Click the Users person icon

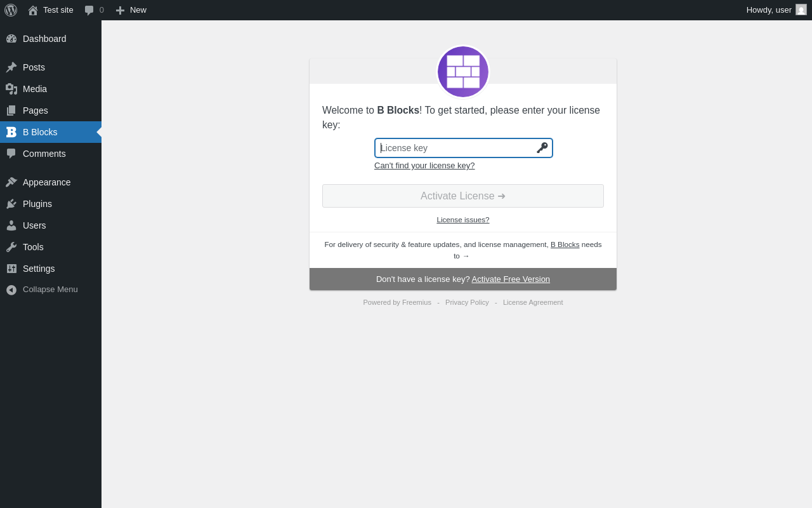(x=11, y=225)
